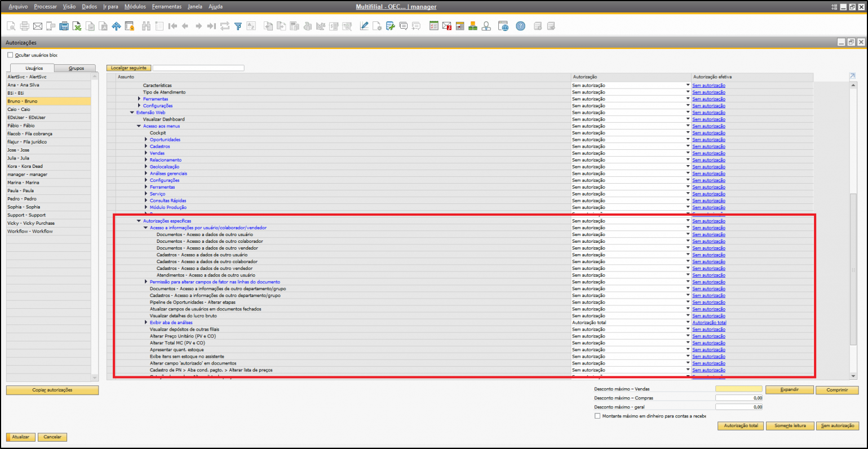Go to first data record arrow
The width and height of the screenshot is (868, 449).
[x=172, y=26]
